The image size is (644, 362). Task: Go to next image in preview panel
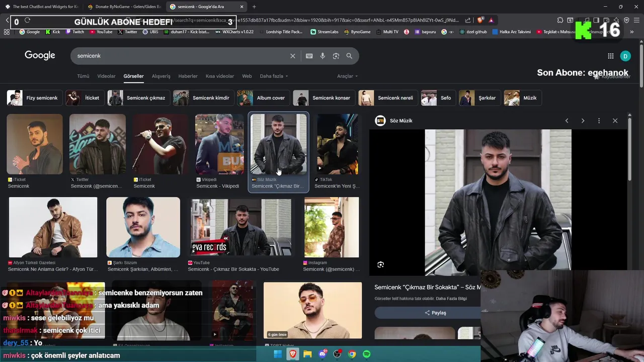coord(583,121)
